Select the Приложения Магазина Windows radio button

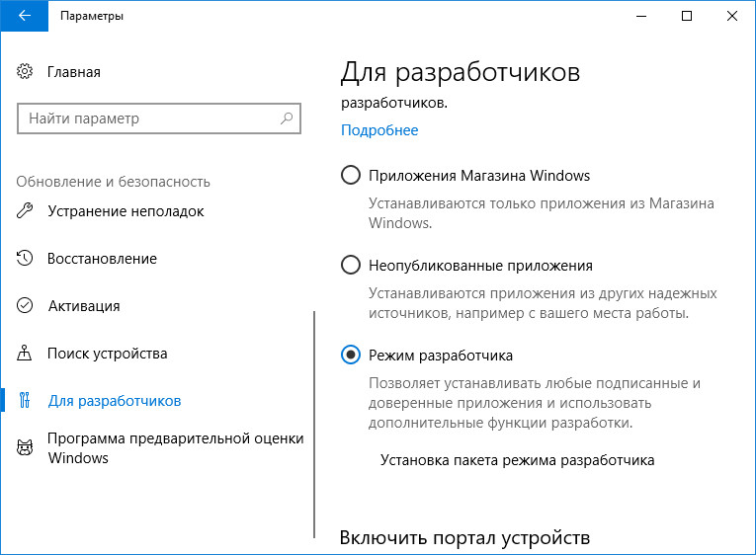350,176
